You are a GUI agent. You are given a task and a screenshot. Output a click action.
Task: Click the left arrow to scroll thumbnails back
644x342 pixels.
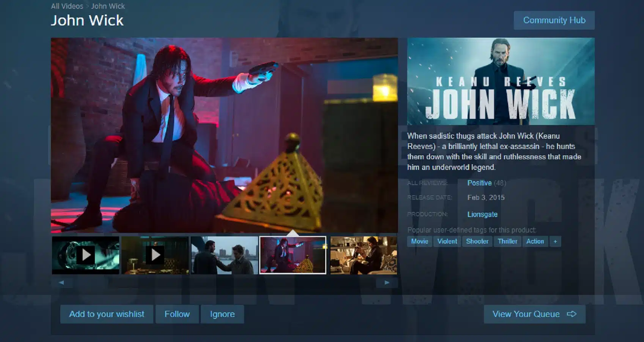point(61,282)
